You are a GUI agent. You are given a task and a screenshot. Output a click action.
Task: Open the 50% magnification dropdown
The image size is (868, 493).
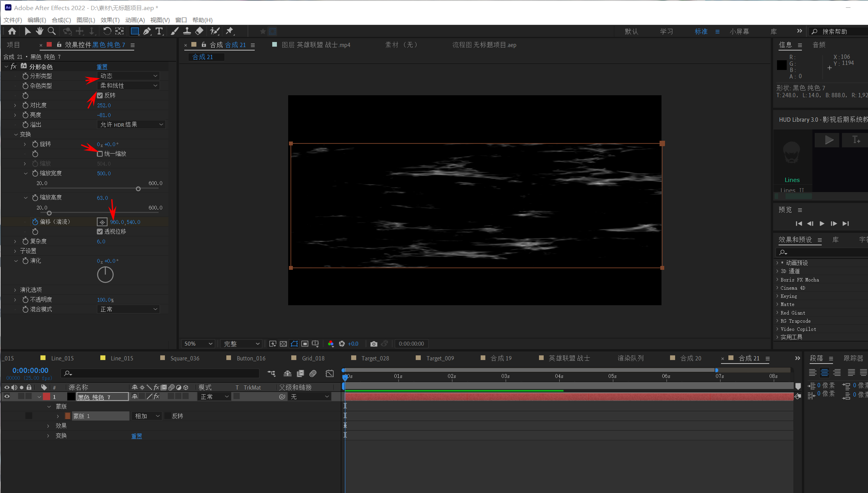[x=198, y=344]
